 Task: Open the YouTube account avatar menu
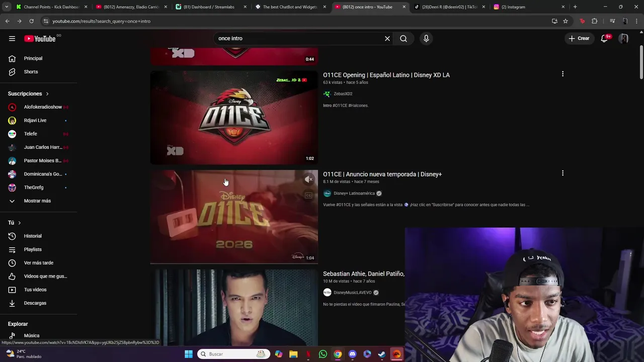click(624, 39)
